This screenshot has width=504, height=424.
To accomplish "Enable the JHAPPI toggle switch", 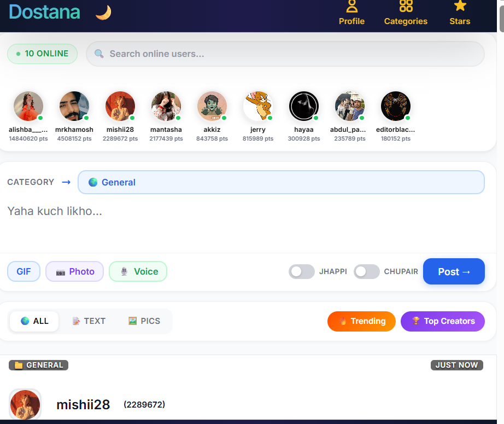I will 302,271.
